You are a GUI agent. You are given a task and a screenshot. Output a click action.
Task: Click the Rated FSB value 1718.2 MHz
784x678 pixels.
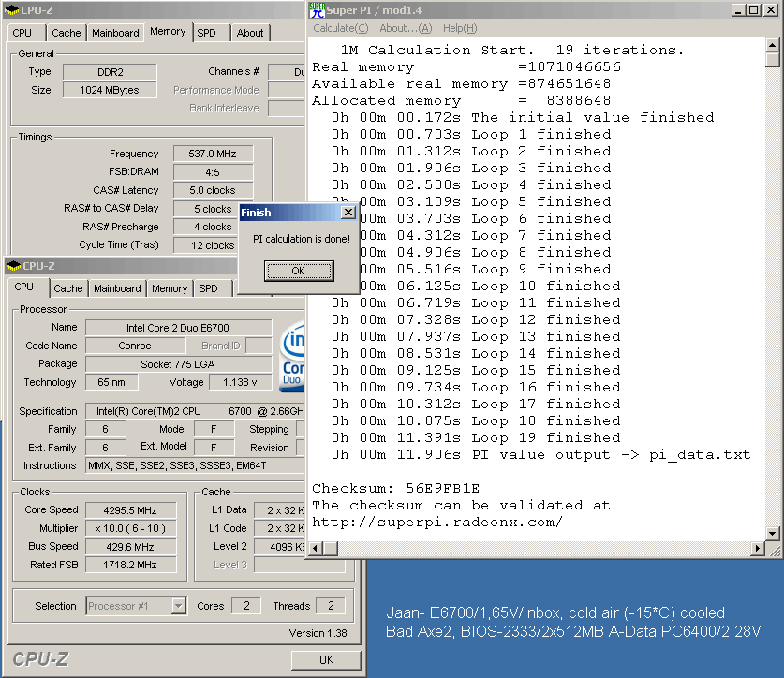(x=130, y=565)
